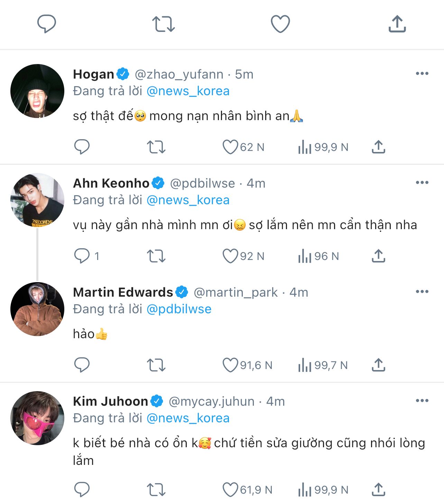Retweet Ahn Keonho's reply

coord(156,256)
